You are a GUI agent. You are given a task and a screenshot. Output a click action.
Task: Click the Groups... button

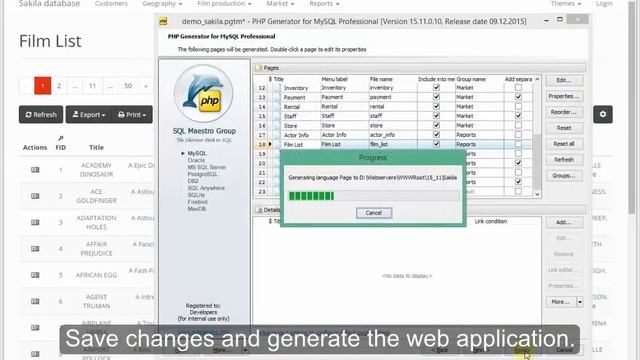click(564, 176)
